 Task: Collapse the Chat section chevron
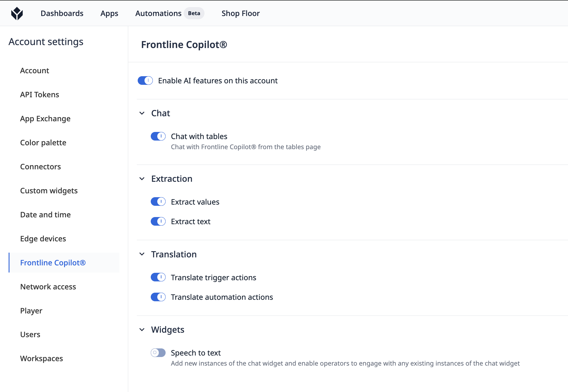142,113
